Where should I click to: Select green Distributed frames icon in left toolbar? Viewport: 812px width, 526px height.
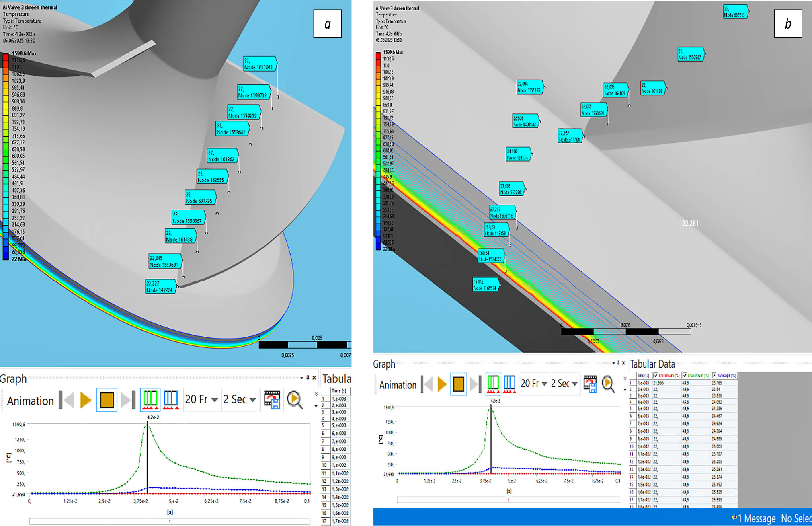(150, 400)
